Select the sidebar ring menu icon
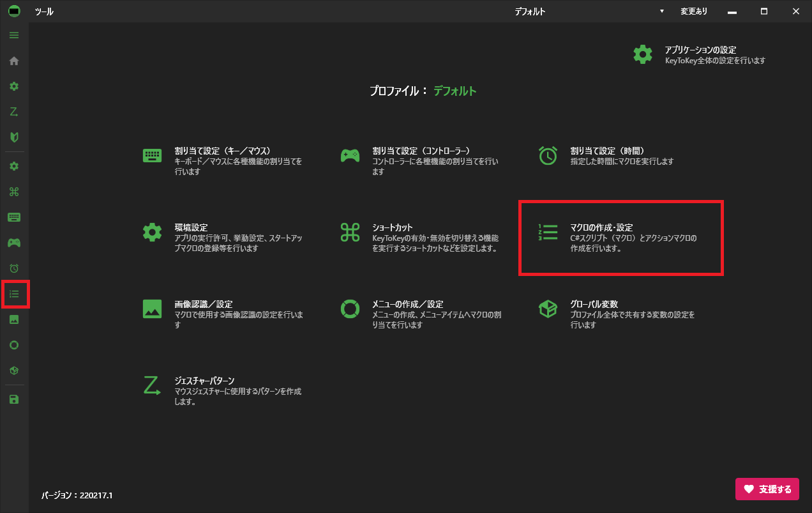Screen dimensions: 812x513 tap(14, 345)
